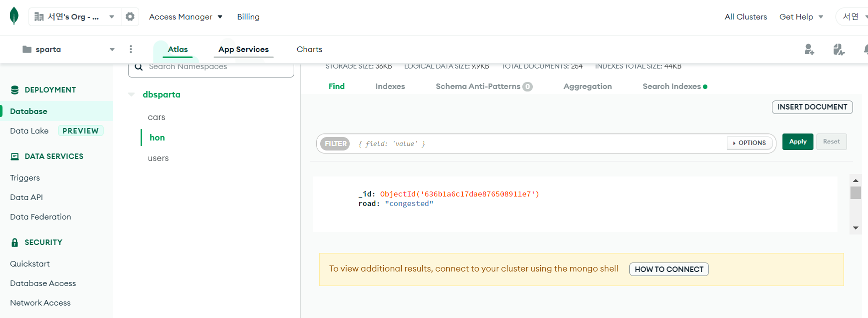868x318 pixels.
Task: Switch to the App Services tab
Action: click(x=244, y=49)
